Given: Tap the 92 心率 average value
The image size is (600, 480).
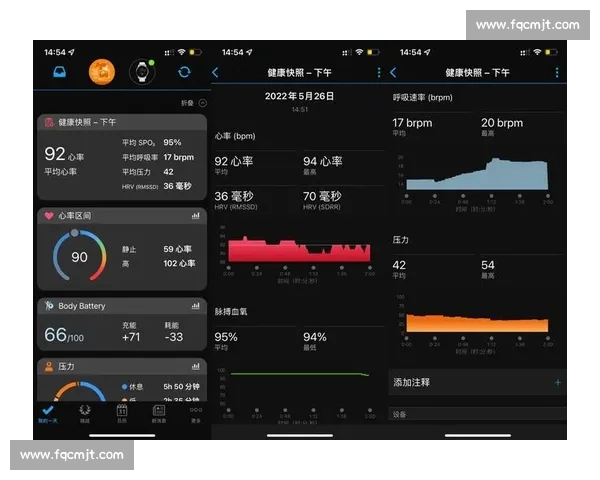Looking at the screenshot, I should click(234, 161).
